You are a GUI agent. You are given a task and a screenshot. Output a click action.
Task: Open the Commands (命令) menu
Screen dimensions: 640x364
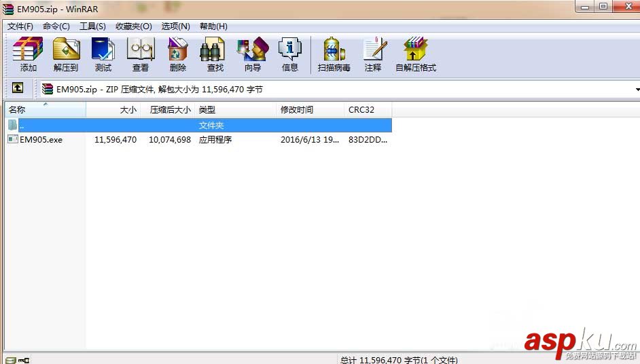point(56,26)
